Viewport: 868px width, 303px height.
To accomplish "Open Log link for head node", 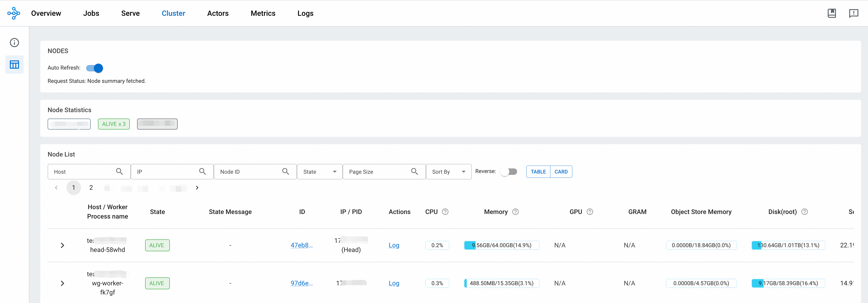I will pyautogui.click(x=393, y=245).
